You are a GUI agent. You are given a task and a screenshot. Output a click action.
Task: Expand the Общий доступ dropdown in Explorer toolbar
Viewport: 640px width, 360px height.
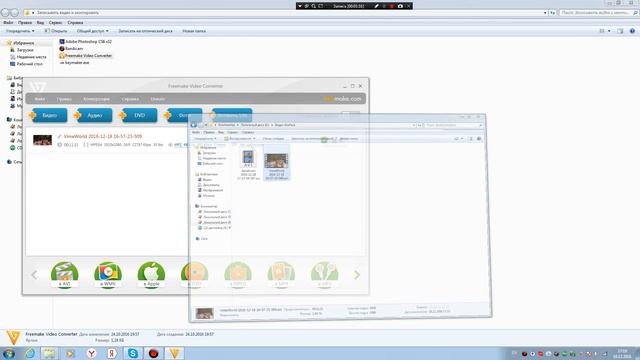pos(93,31)
